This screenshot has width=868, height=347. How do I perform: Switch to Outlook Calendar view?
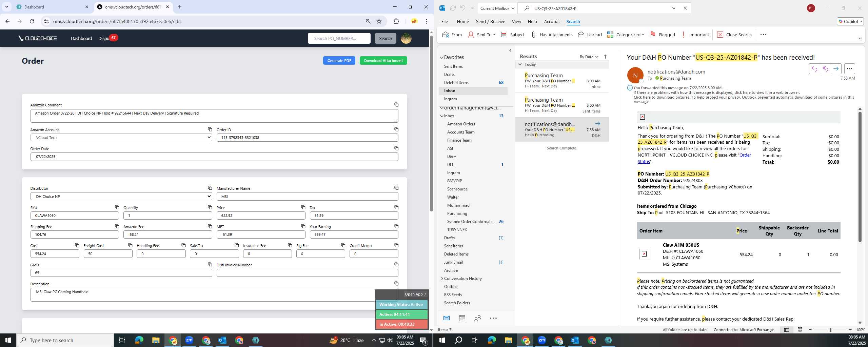462,318
